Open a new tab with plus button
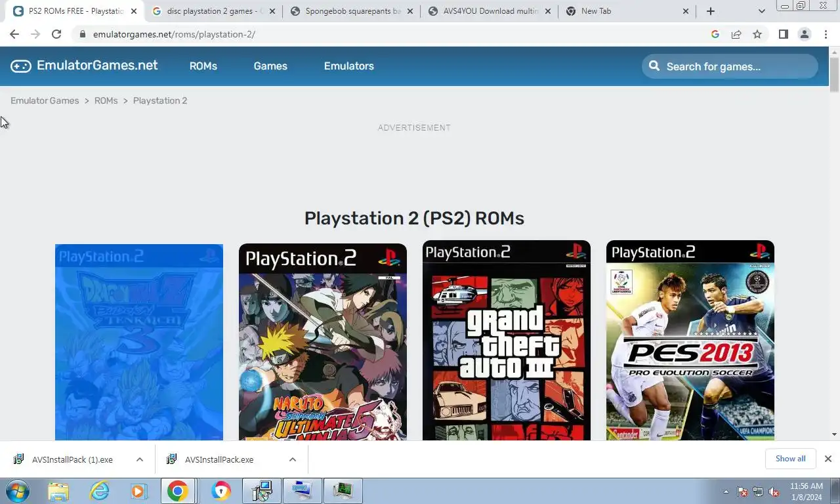The height and width of the screenshot is (504, 840). click(711, 11)
